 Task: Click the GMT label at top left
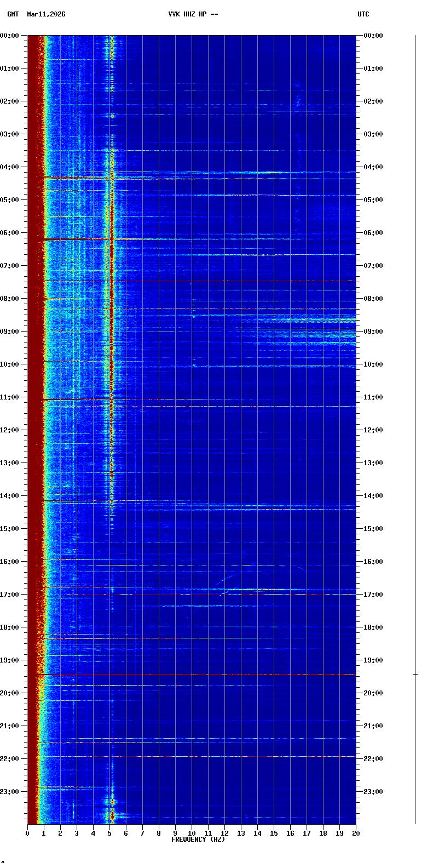click(x=13, y=14)
